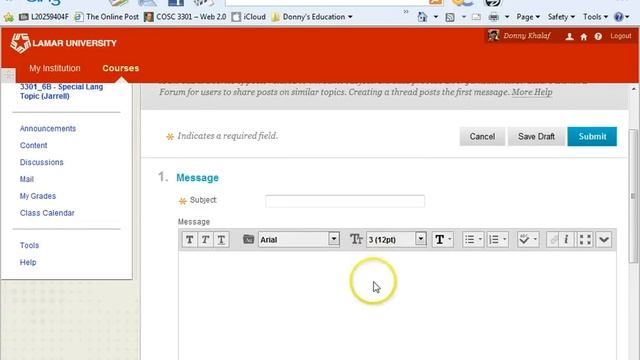The image size is (640, 360).
Task: Run the spell check tool
Action: [x=524, y=240]
